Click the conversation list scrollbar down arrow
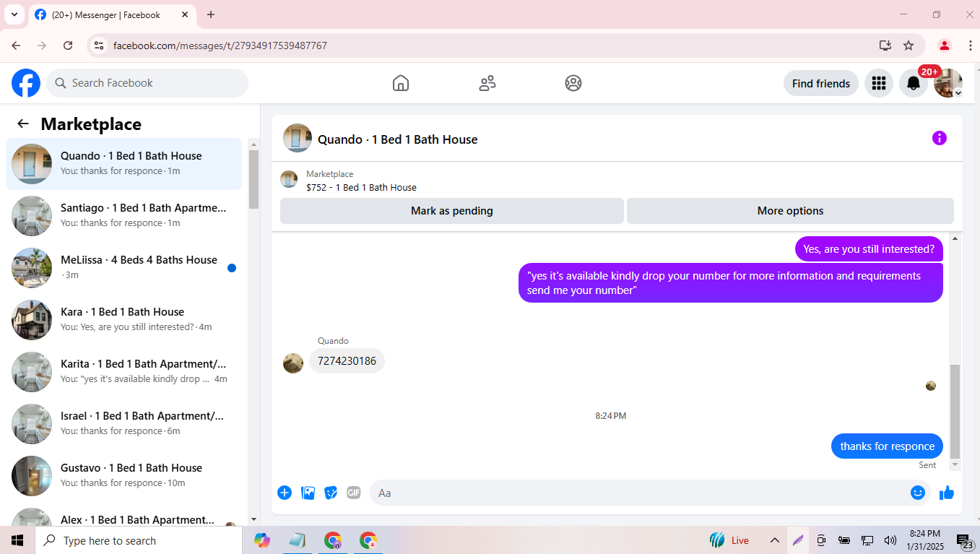Viewport: 980px width, 554px height. pyautogui.click(x=253, y=519)
